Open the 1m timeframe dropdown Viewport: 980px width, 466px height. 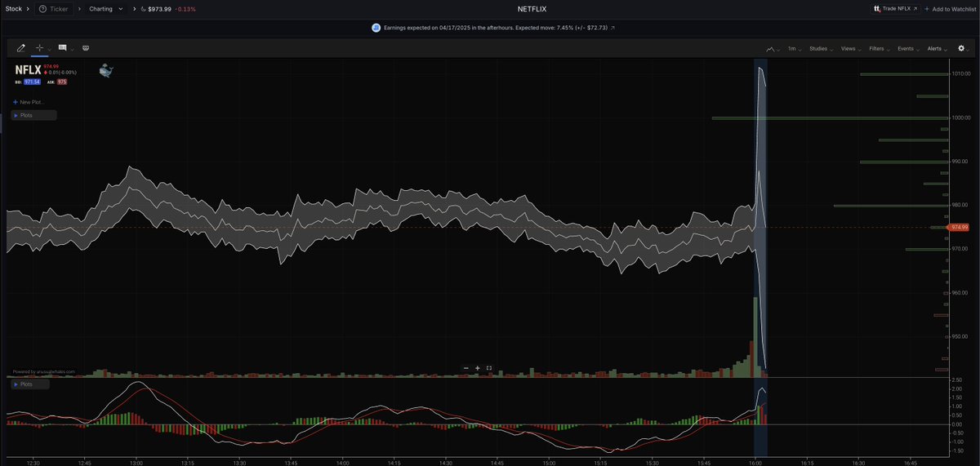pos(794,49)
